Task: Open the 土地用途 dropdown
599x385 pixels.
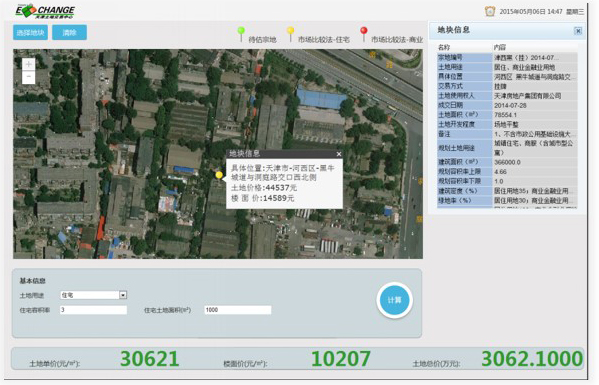Action: pos(123,295)
